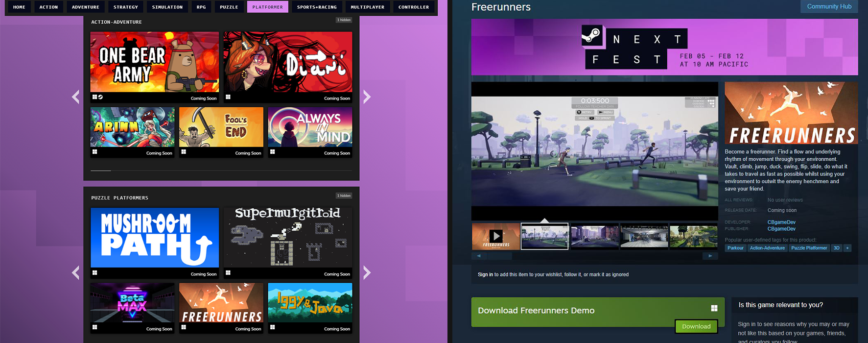Select the fourth Freerunners media thumbnail
The height and width of the screenshot is (343, 868).
644,236
